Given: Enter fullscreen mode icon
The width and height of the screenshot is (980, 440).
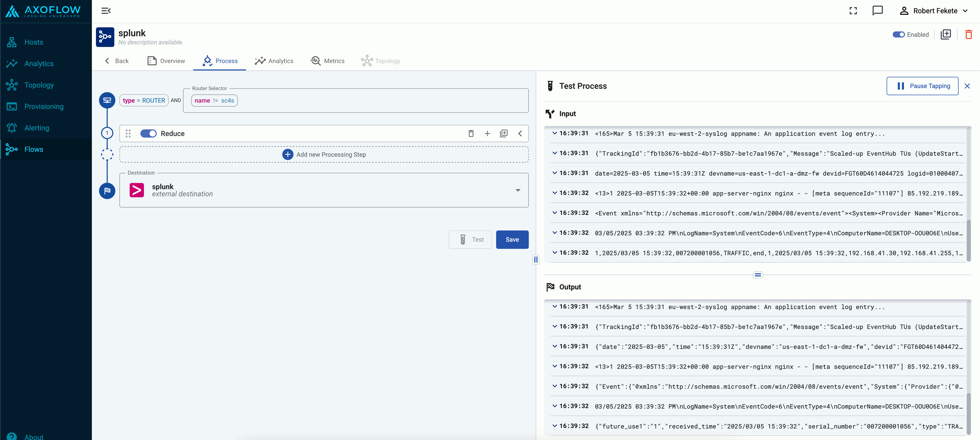Looking at the screenshot, I should (853, 11).
